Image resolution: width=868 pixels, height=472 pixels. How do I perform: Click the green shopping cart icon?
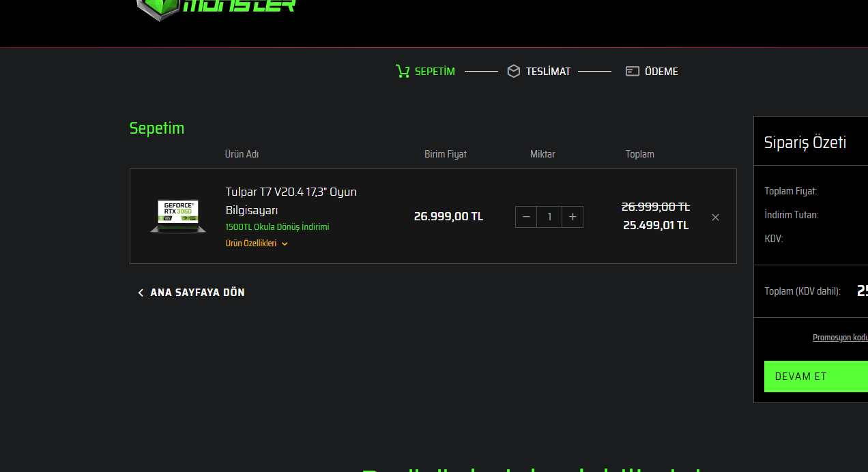[x=403, y=71]
